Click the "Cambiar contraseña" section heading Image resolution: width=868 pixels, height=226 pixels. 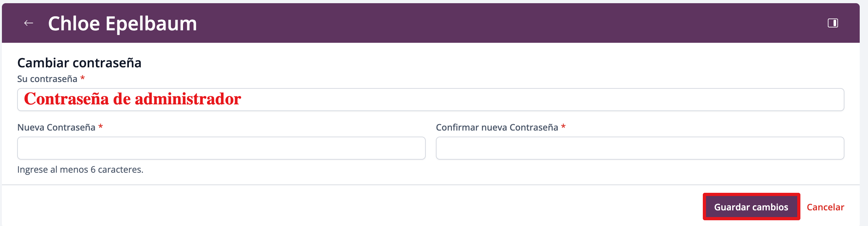[79, 63]
